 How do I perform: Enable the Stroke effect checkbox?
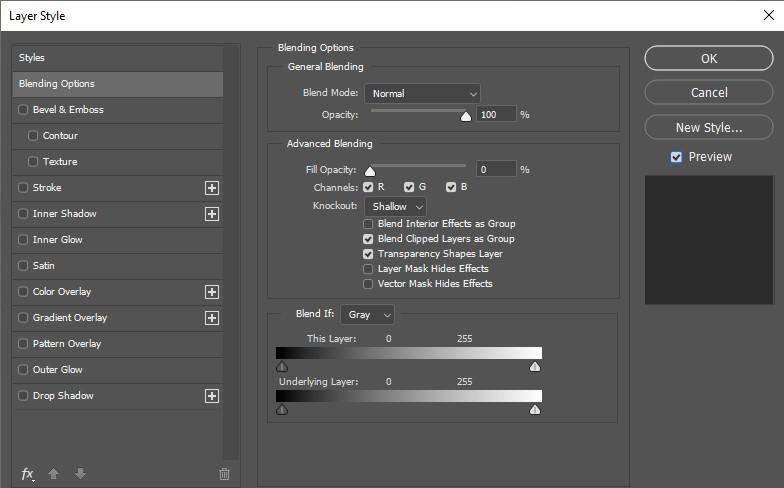click(x=23, y=188)
